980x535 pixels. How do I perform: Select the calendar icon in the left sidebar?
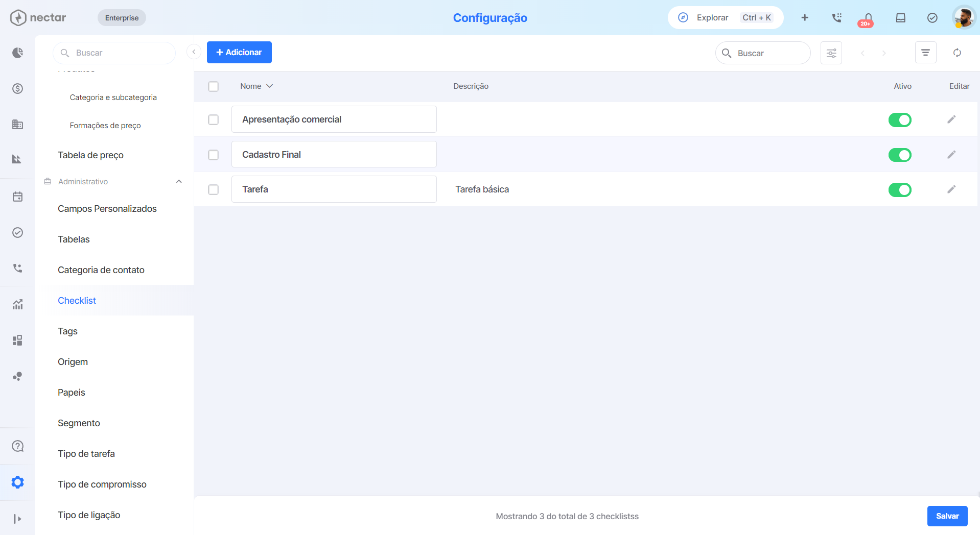click(x=17, y=197)
